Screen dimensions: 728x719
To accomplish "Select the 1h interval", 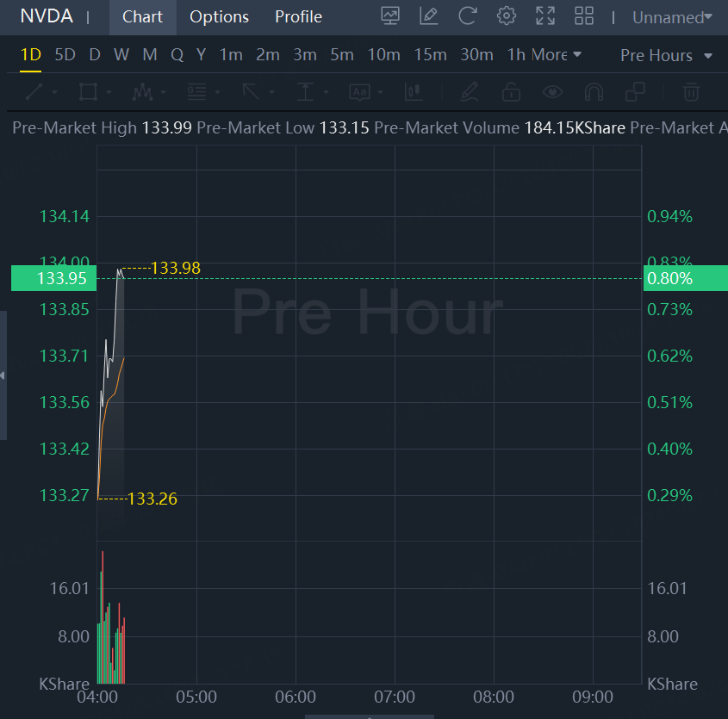I will 516,55.
